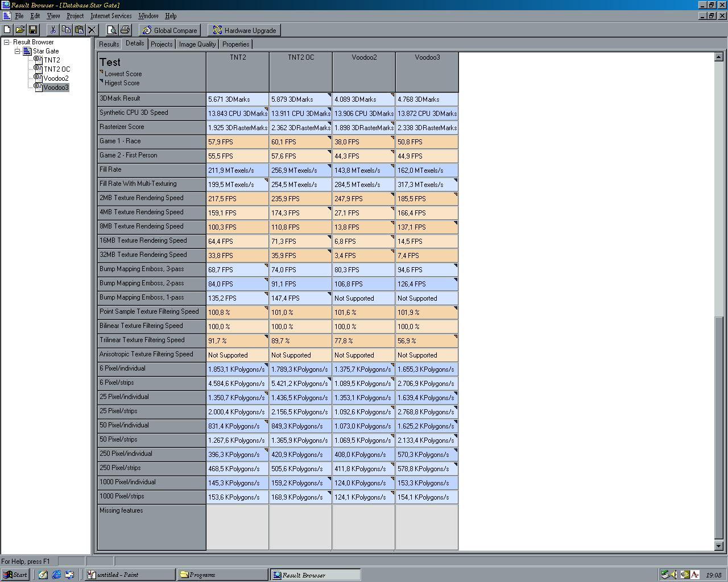Collapse the Star Gate tree node
728x582 pixels.
[17, 51]
